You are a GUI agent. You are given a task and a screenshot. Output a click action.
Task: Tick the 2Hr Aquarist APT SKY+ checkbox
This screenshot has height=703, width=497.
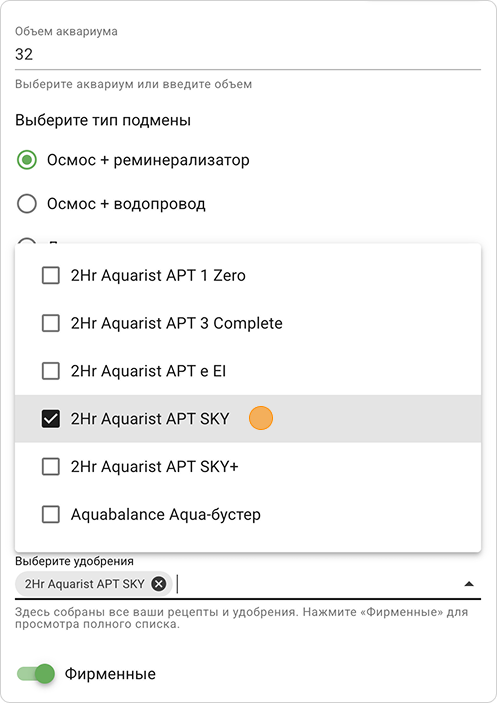coord(51,466)
